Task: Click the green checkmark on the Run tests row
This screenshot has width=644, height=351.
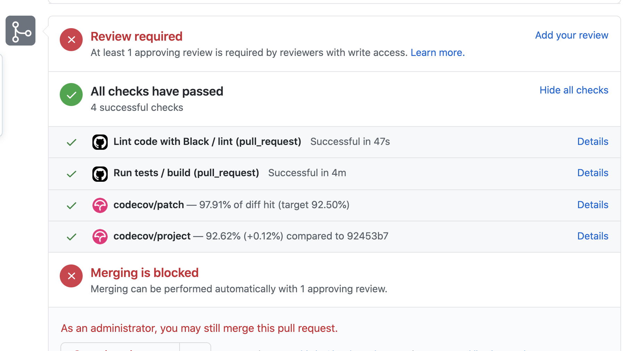Action: [x=71, y=174]
